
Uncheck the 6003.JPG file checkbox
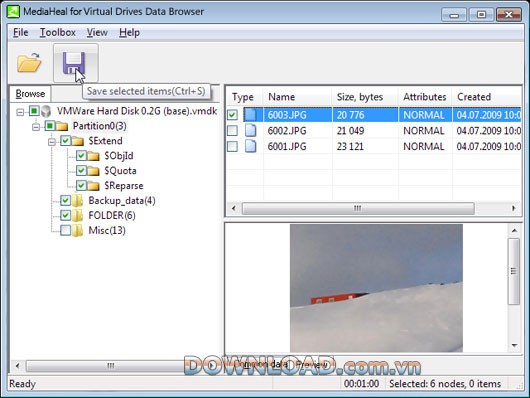click(x=232, y=115)
